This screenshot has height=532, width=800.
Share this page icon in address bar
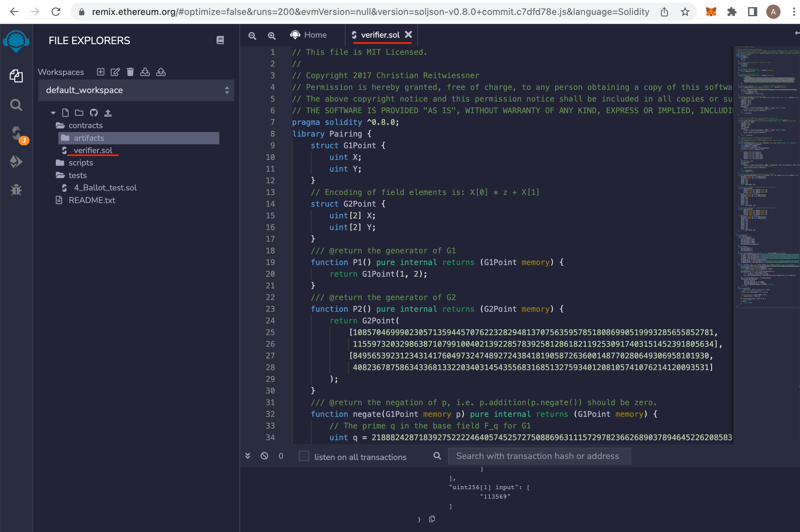click(x=664, y=12)
